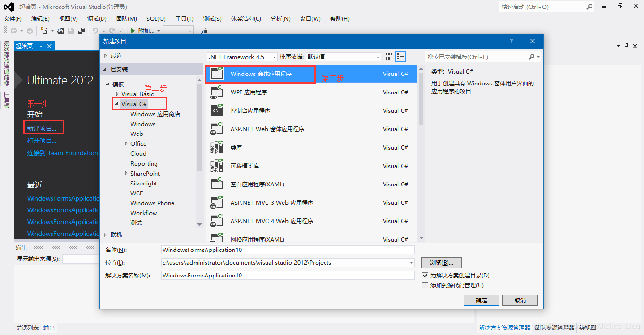644x335 pixels.
Task: Close the 起始页 tab
Action: point(49,46)
